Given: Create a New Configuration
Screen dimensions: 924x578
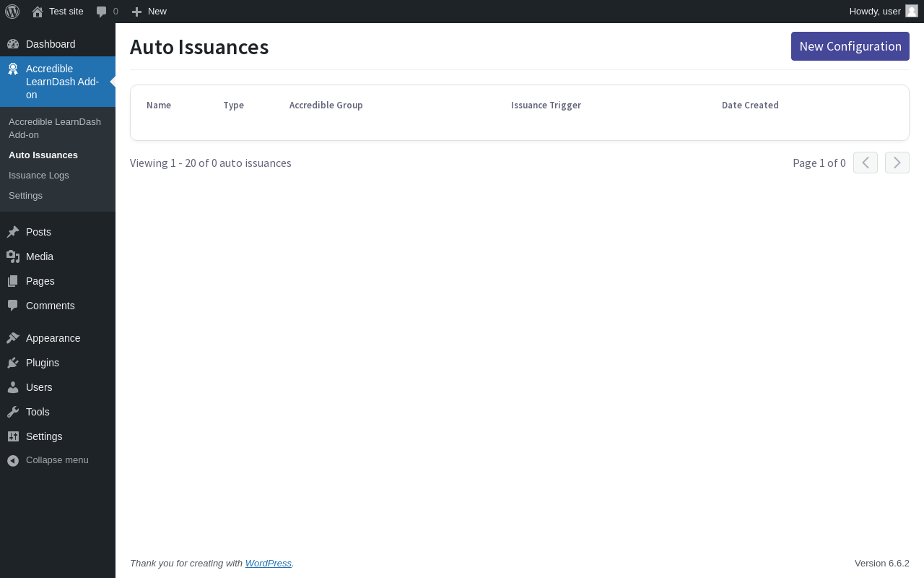Looking at the screenshot, I should point(850,46).
